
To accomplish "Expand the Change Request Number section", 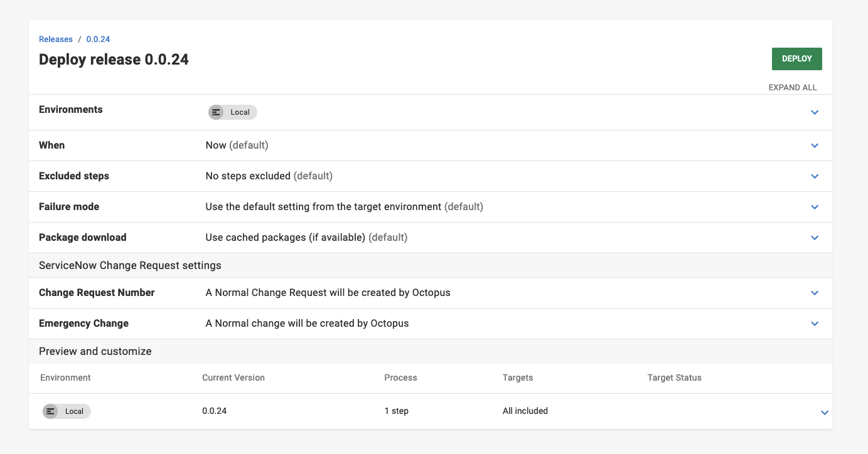I will (x=815, y=293).
